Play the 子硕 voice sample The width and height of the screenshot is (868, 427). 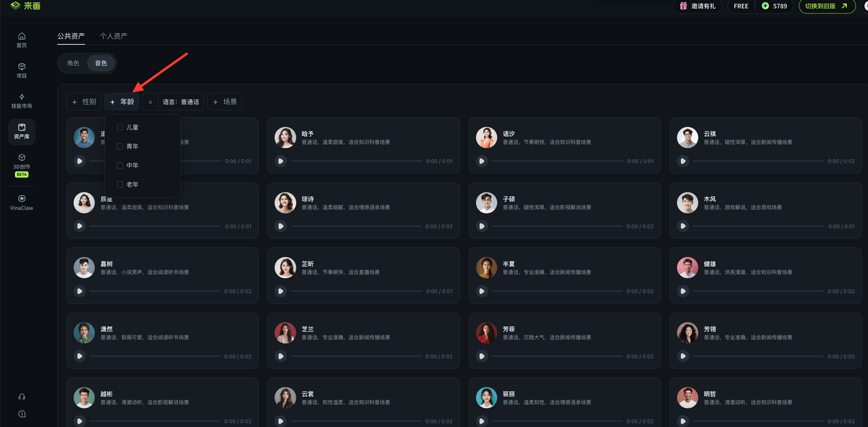tap(481, 226)
